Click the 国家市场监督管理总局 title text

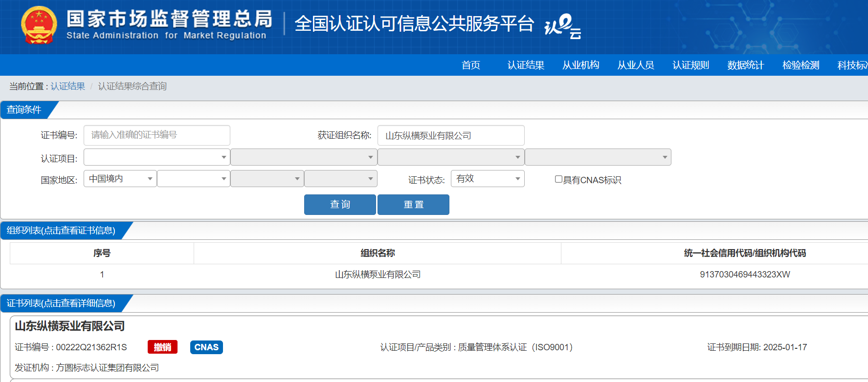[x=169, y=19]
